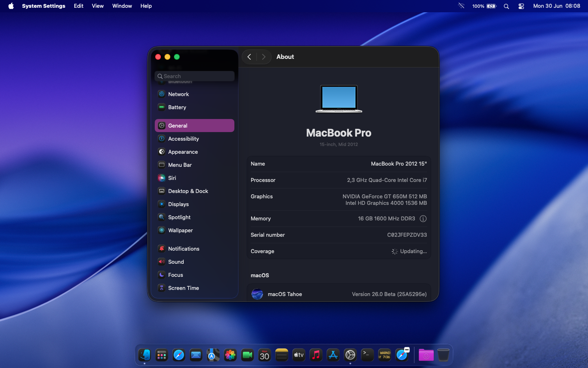
Task: Open Calendar from the Dock
Action: pos(265,355)
